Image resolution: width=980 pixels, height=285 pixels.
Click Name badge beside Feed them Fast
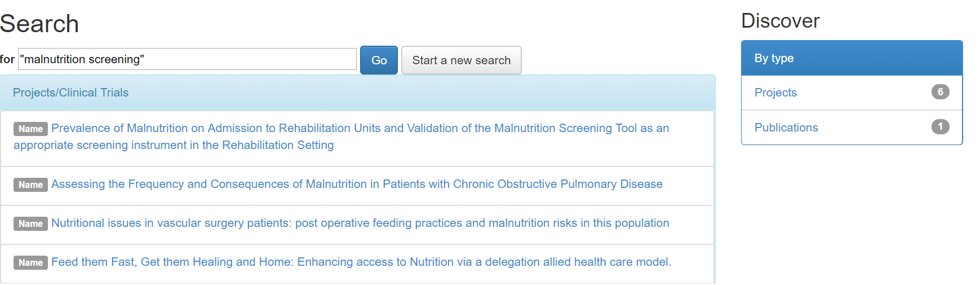tap(30, 262)
